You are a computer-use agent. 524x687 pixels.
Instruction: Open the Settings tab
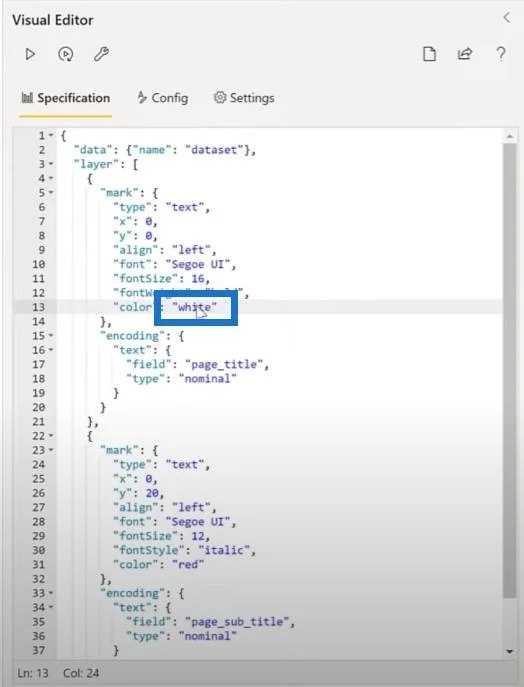point(244,98)
